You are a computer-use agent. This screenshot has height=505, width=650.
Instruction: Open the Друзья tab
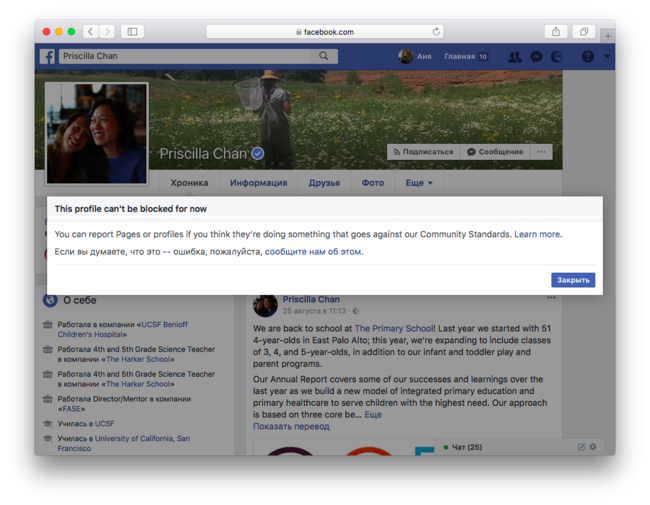324,183
